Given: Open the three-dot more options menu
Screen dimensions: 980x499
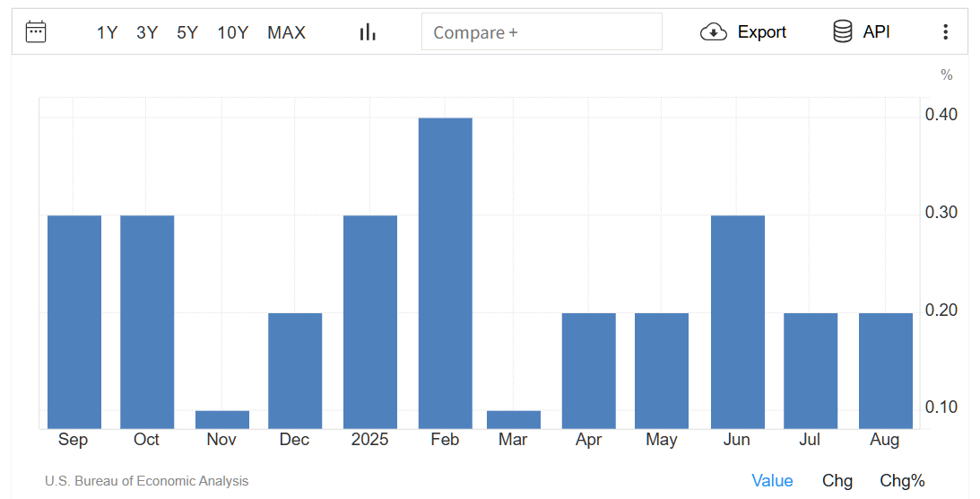Looking at the screenshot, I should coord(945,32).
